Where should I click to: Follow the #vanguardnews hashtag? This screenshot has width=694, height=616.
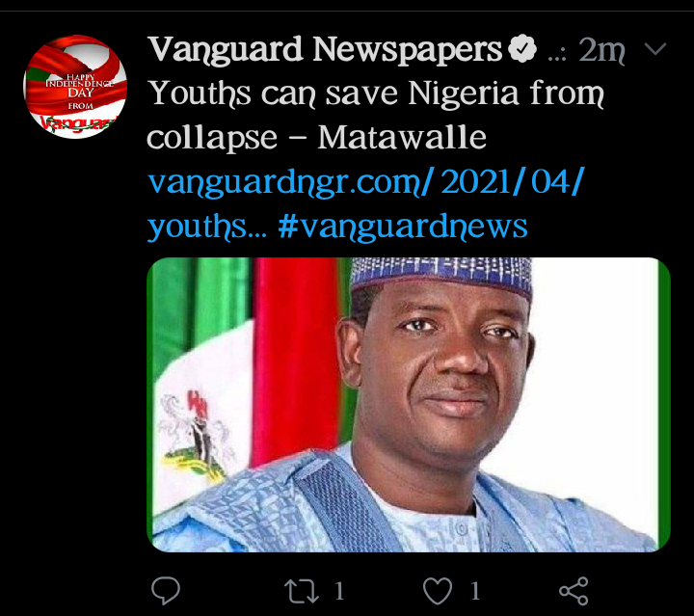tap(403, 227)
